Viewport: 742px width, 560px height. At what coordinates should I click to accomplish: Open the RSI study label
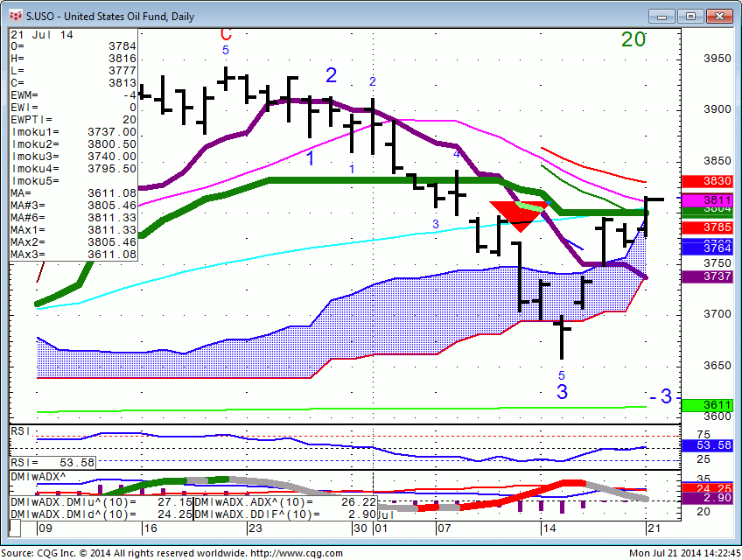point(20,430)
